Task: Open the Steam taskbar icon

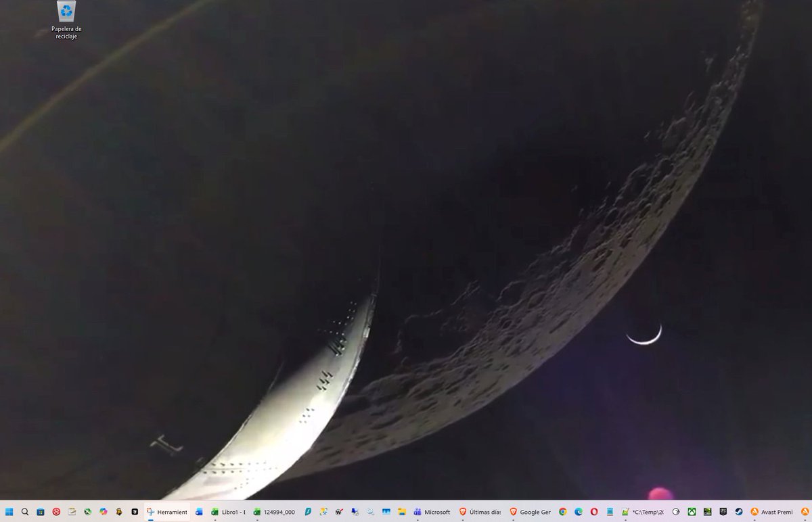Action: (738, 512)
